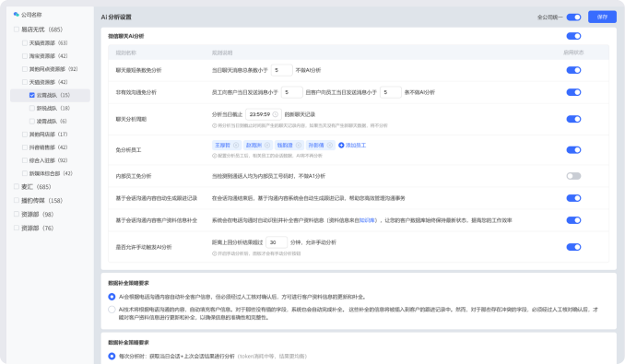
Task: Click the 启用状态 column header
Action: [573, 53]
